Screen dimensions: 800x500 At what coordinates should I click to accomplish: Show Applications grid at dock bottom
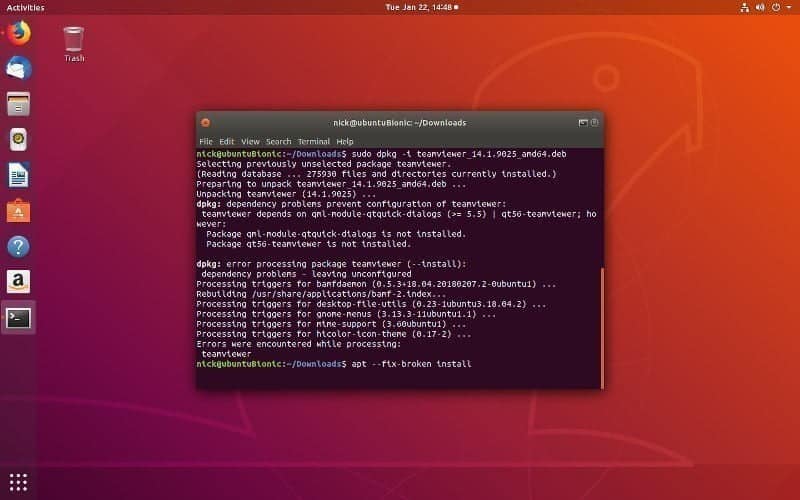18,482
